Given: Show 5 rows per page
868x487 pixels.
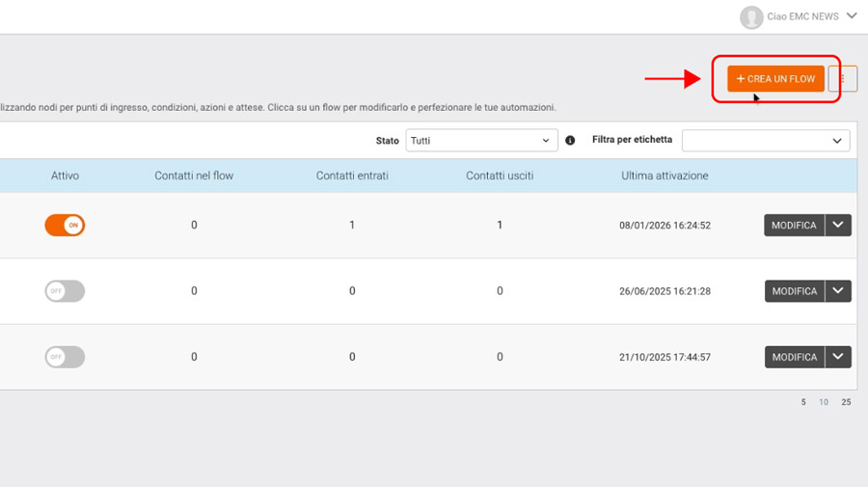Looking at the screenshot, I should (x=803, y=402).
